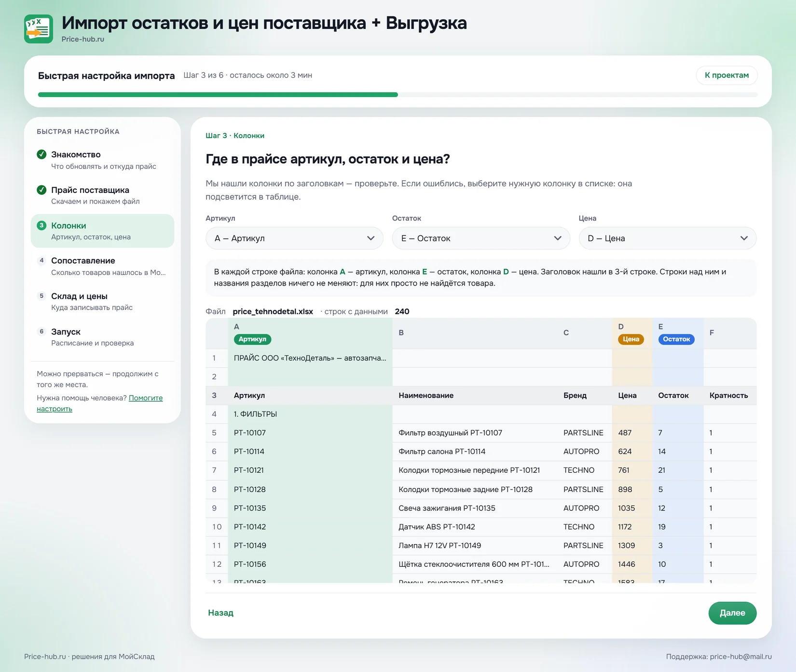Screen dimensions: 796x672
Task: Select the Склад и цены step
Action: pos(102,302)
